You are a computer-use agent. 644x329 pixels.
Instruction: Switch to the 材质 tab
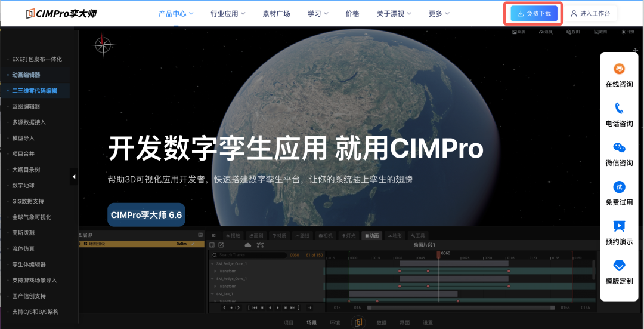pyautogui.click(x=280, y=236)
